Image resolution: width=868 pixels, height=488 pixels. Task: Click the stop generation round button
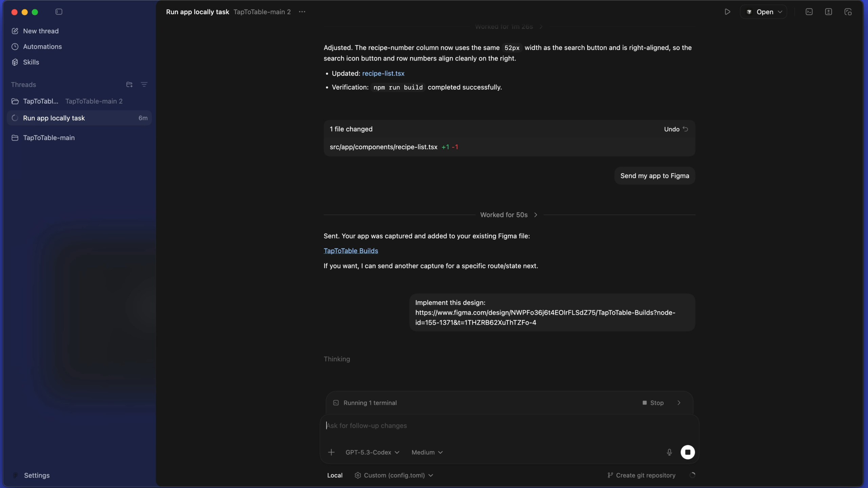tap(688, 452)
